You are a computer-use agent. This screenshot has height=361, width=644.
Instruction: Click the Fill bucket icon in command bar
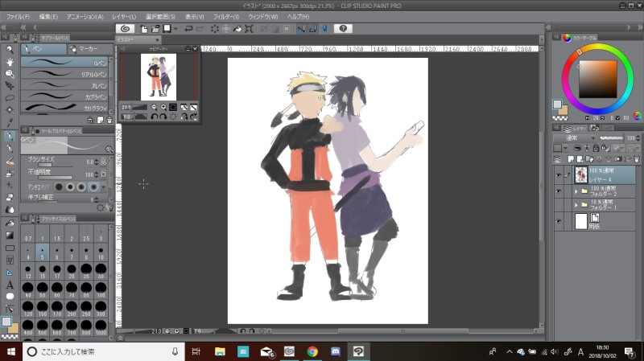tap(237, 29)
